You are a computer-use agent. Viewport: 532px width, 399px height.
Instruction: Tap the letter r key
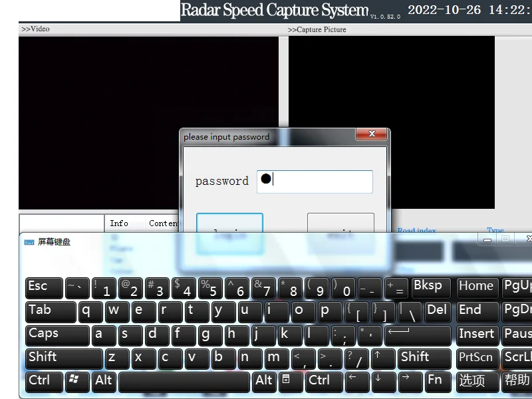(170, 311)
